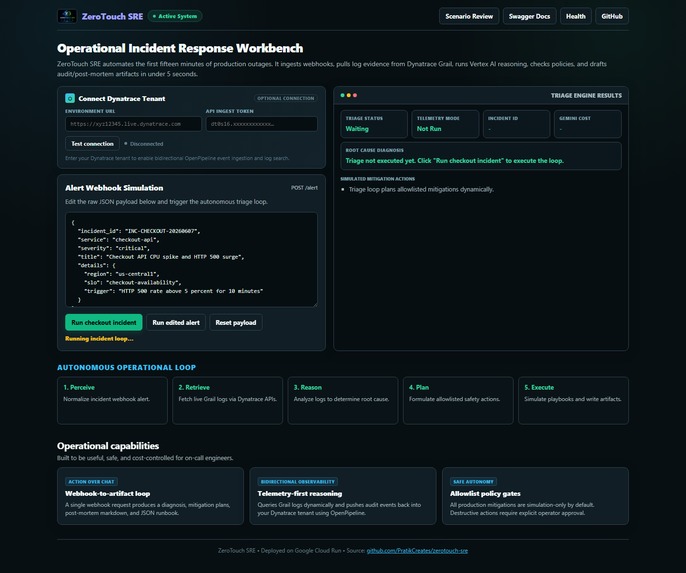Click the Disconnected status text
Image resolution: width=686 pixels, height=573 pixels.
146,144
